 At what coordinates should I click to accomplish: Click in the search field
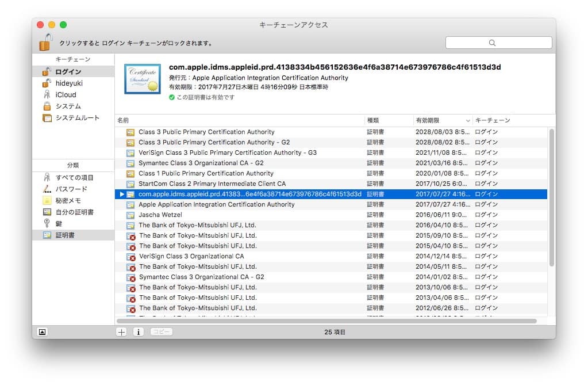pos(498,43)
